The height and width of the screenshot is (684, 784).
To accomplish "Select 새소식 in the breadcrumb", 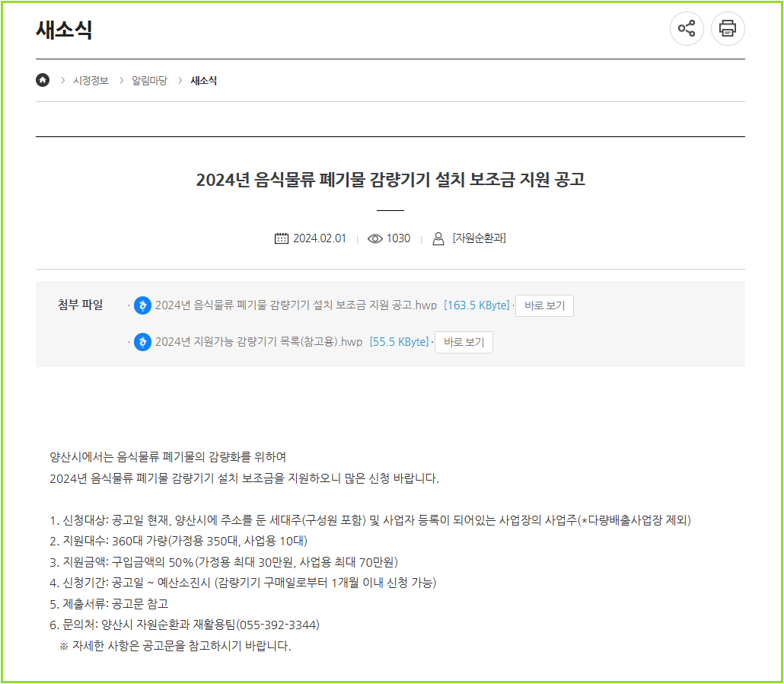I will coord(203,81).
